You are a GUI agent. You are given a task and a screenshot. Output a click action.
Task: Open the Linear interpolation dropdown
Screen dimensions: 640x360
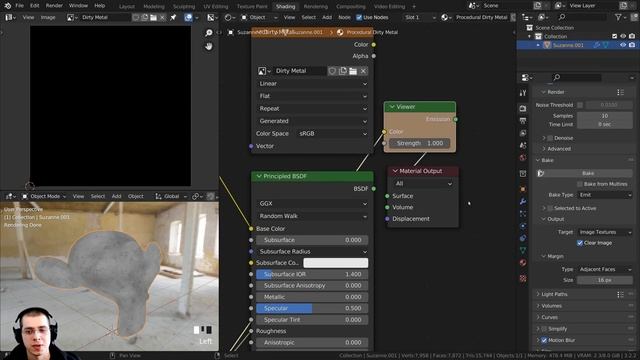point(312,84)
